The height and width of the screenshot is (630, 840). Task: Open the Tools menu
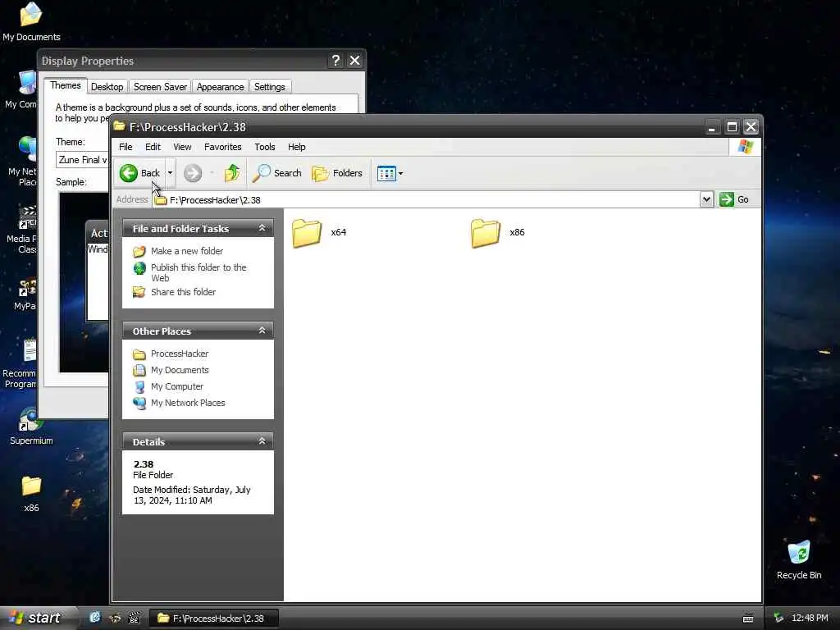click(x=265, y=147)
